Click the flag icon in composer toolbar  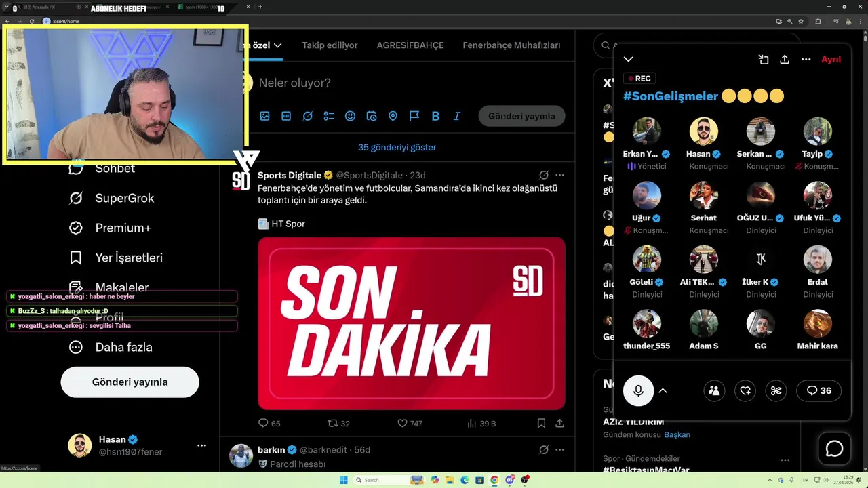[414, 116]
